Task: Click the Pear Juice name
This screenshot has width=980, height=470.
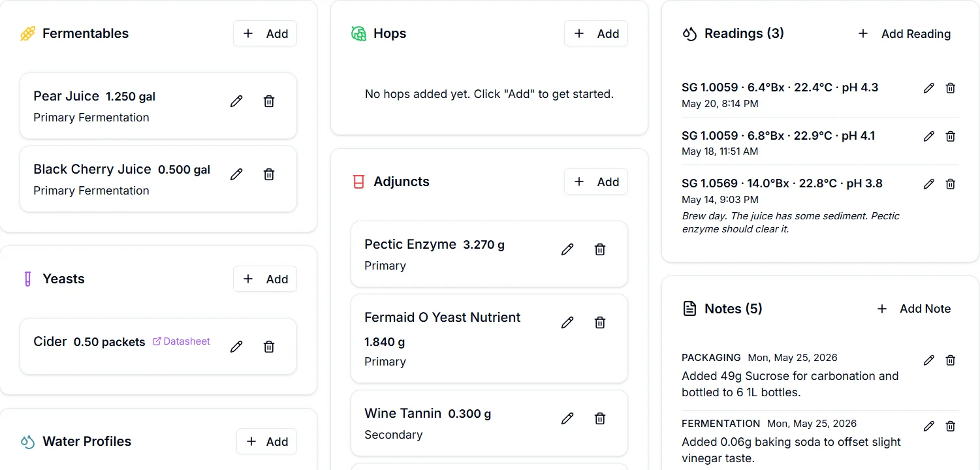Action: pos(67,97)
